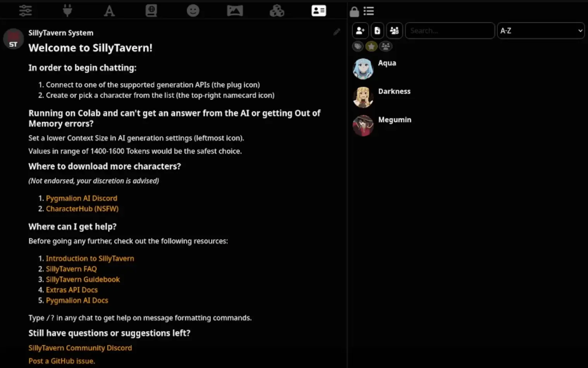Toggle the panel lock icon
The width and height of the screenshot is (588, 368).
[x=354, y=11]
